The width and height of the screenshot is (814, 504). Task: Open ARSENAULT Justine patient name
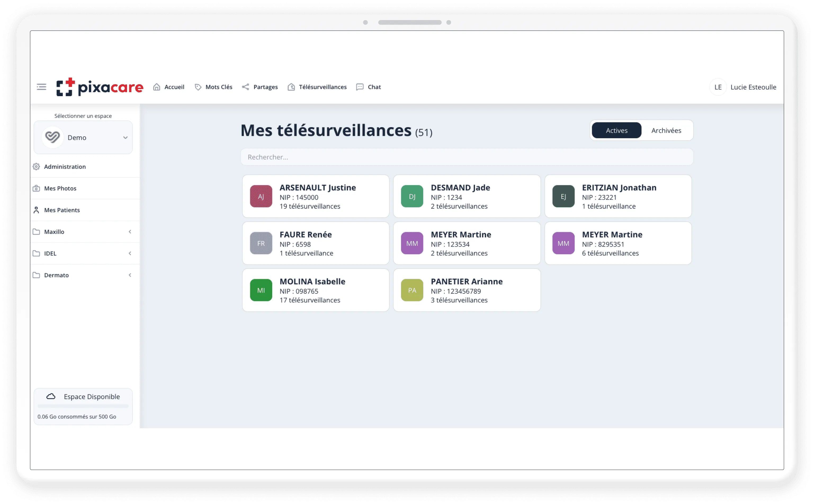pos(317,188)
